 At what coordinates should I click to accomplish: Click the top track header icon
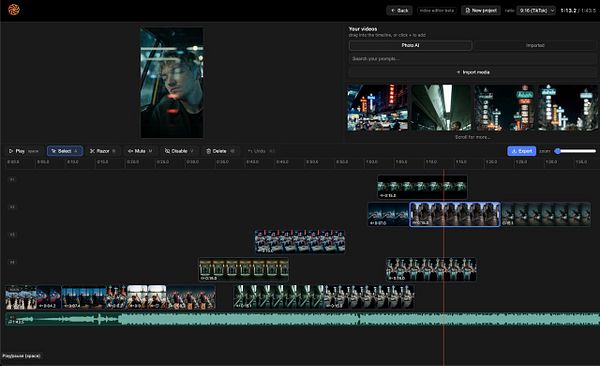[x=12, y=179]
